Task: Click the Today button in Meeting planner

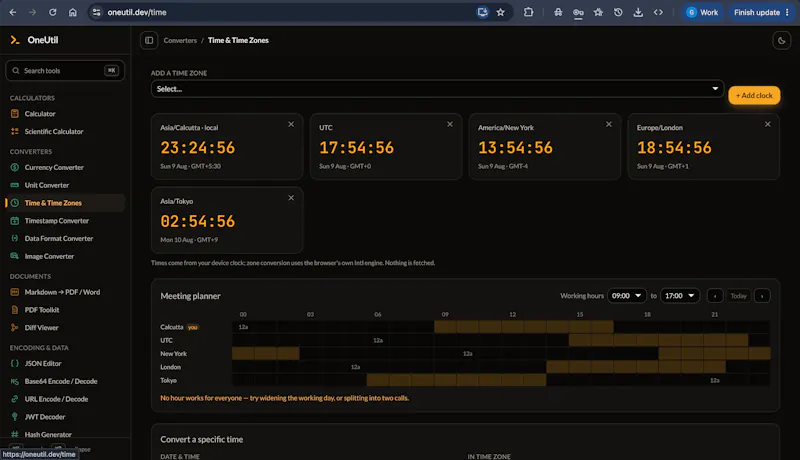Action: (x=738, y=296)
